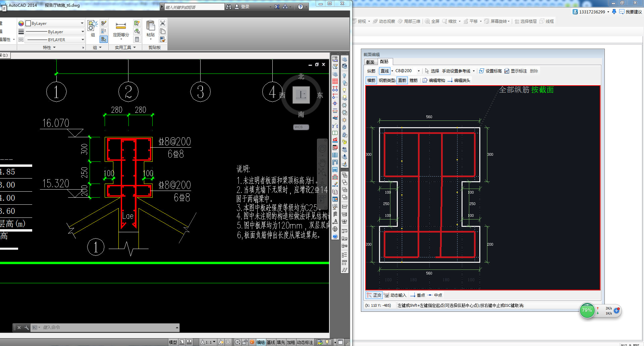
Task: Click the 设置标高 button
Action: 490,71
